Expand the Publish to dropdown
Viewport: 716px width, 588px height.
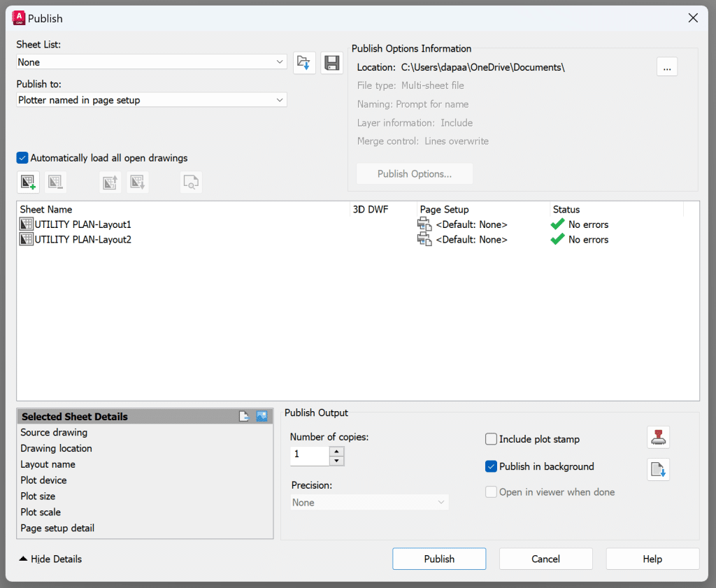coord(152,100)
